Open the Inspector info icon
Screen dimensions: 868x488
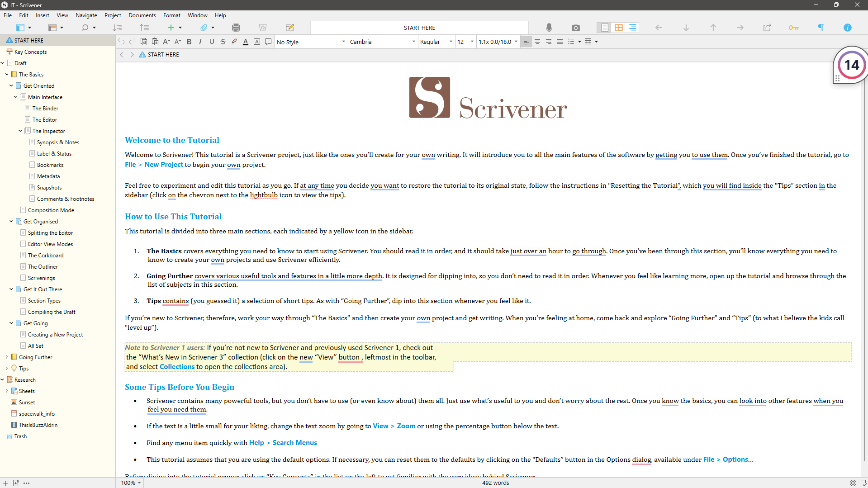pyautogui.click(x=847, y=28)
